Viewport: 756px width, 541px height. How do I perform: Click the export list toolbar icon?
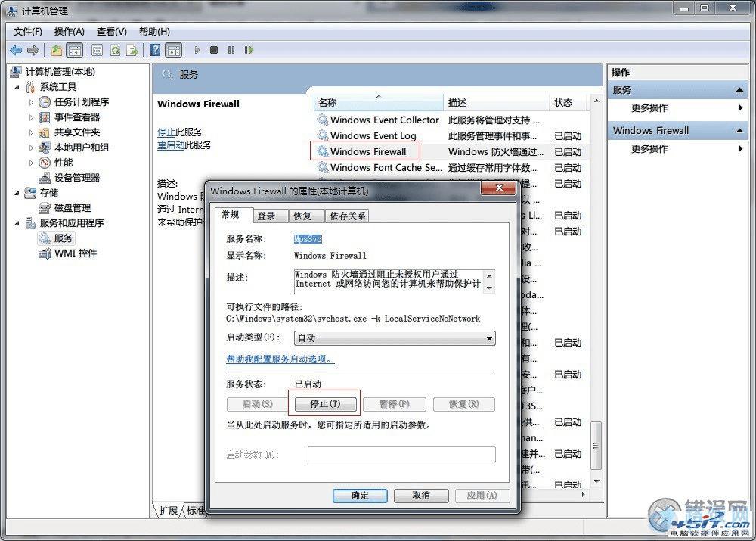132,50
